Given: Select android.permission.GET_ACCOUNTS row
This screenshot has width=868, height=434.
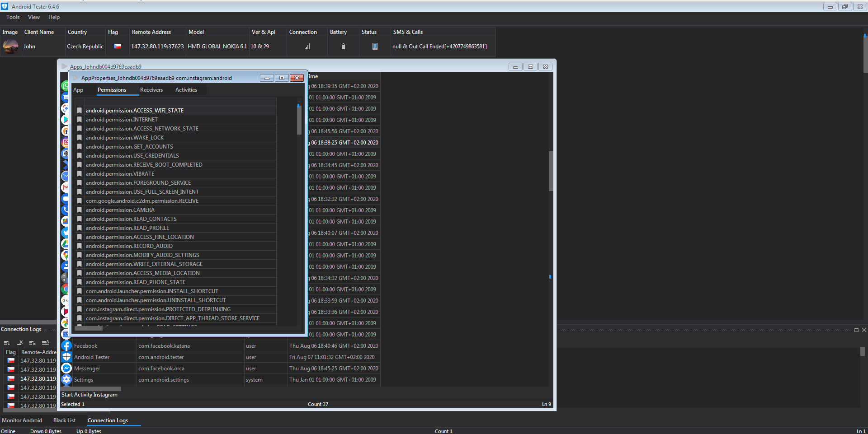Looking at the screenshot, I should pos(176,147).
